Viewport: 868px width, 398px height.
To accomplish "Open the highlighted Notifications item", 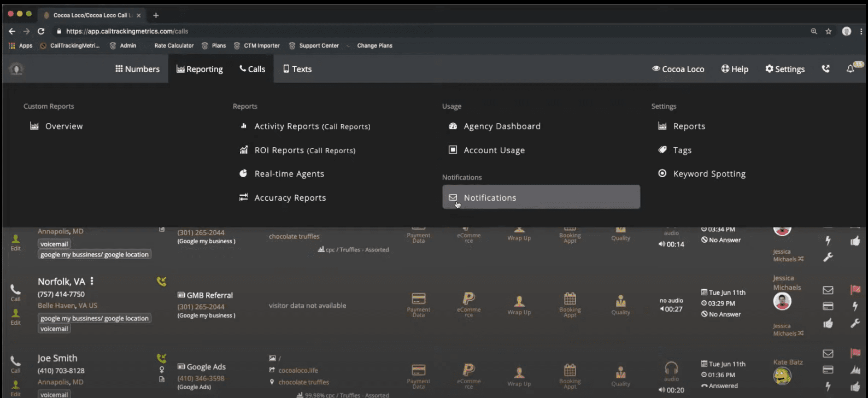I will pos(541,197).
